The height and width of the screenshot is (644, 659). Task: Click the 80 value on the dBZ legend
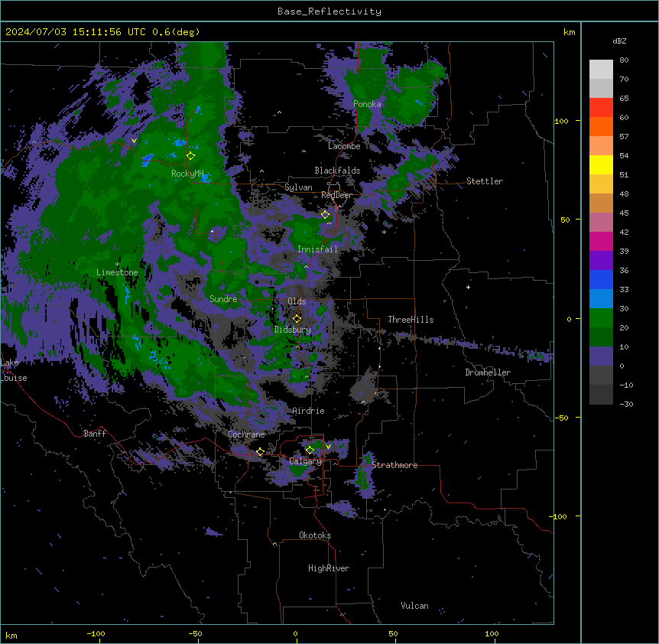624,60
